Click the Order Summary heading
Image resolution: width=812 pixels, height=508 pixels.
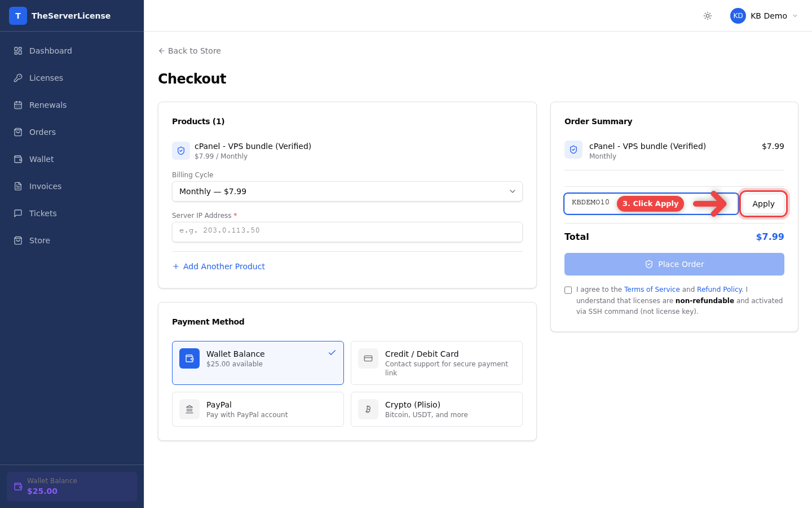pos(598,121)
